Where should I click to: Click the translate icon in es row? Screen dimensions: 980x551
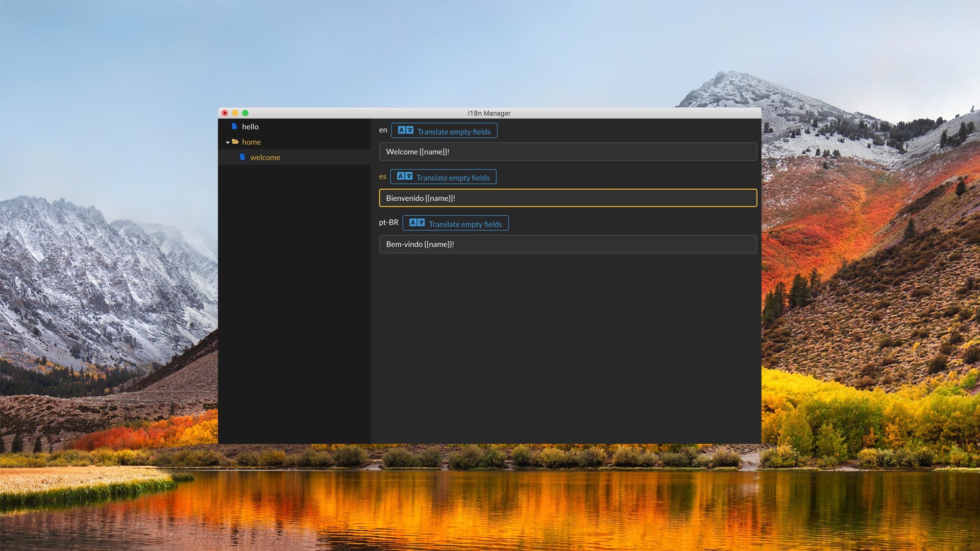405,177
